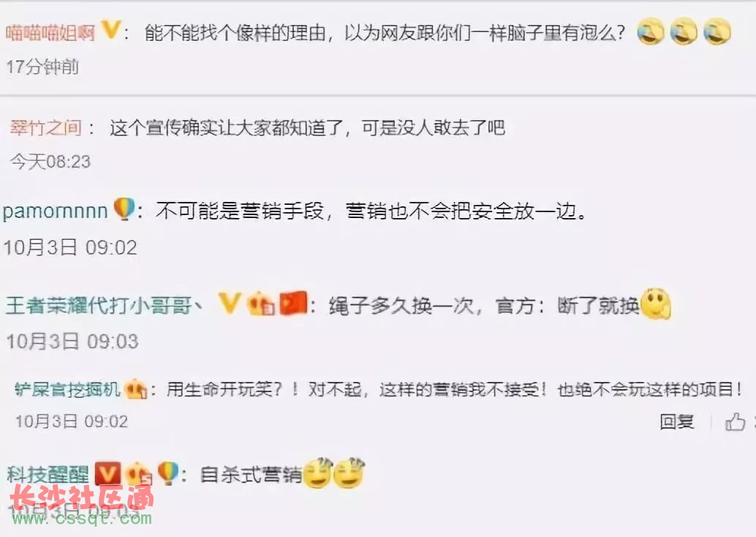Click first smirking emoji after 自杀式营销

[x=318, y=473]
